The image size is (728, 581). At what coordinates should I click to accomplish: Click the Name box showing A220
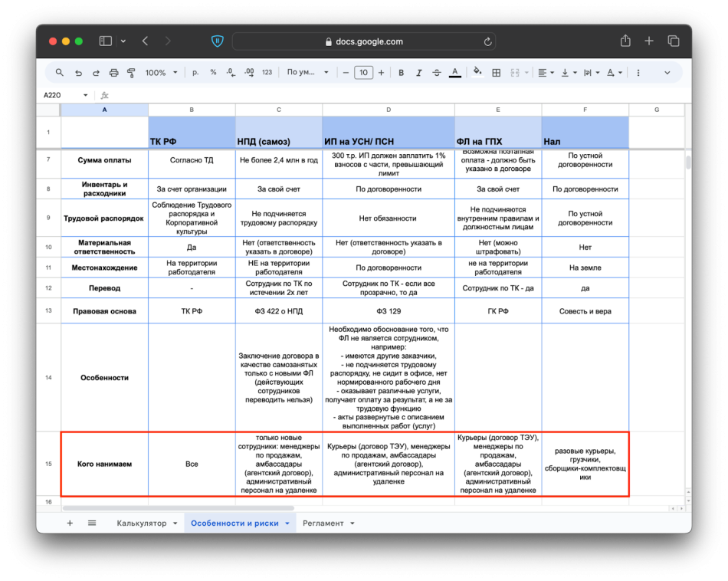pyautogui.click(x=65, y=95)
